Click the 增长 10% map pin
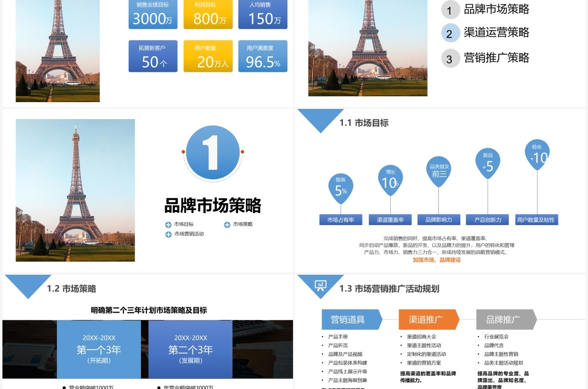Screen dimensions: 588x389 (x=390, y=180)
